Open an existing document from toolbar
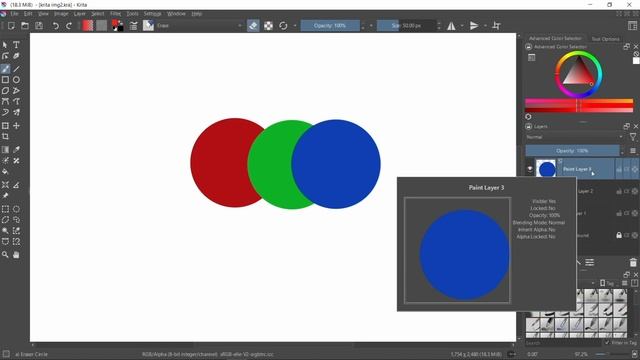 tap(25, 26)
